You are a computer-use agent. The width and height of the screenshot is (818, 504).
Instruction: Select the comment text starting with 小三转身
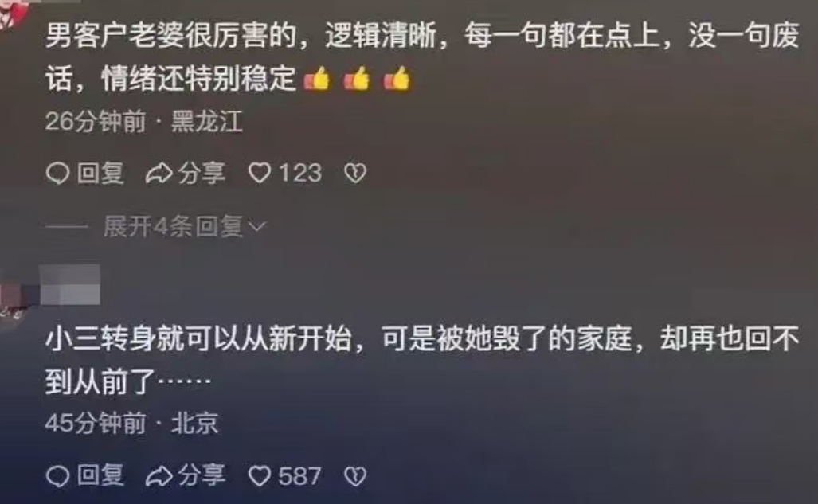422,360
